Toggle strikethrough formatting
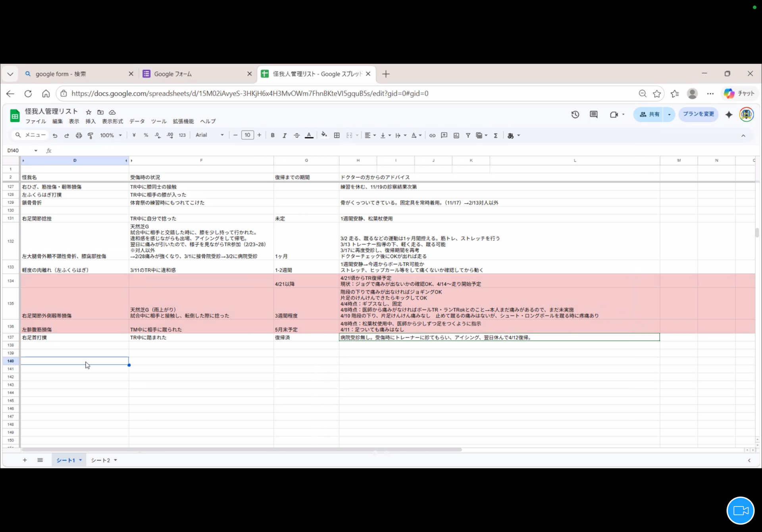Viewport: 762px width, 532px height. (x=296, y=135)
